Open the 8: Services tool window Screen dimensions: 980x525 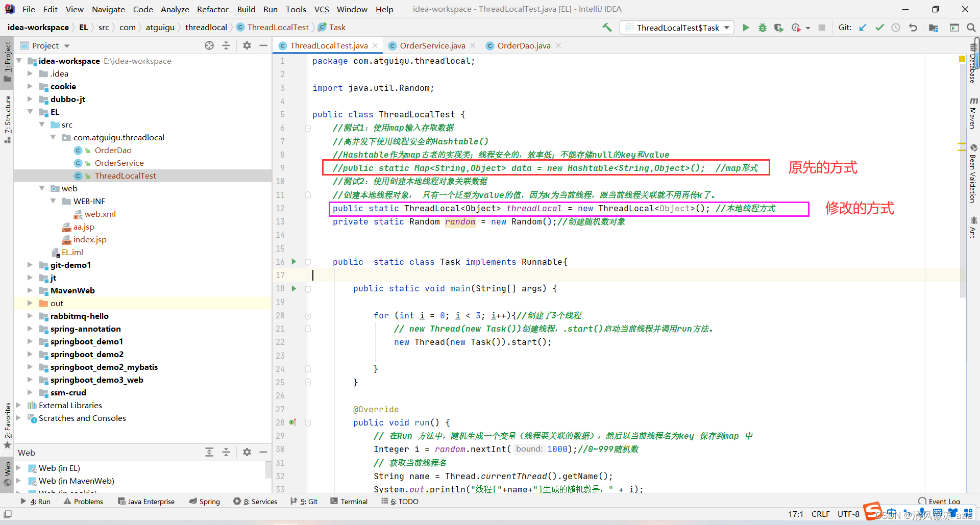click(x=255, y=502)
